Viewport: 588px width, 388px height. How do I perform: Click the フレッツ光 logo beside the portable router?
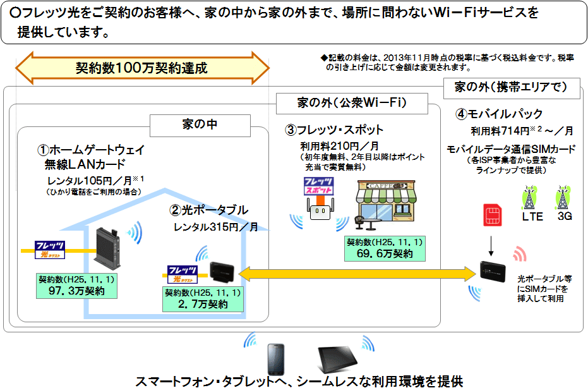pyautogui.click(x=183, y=275)
